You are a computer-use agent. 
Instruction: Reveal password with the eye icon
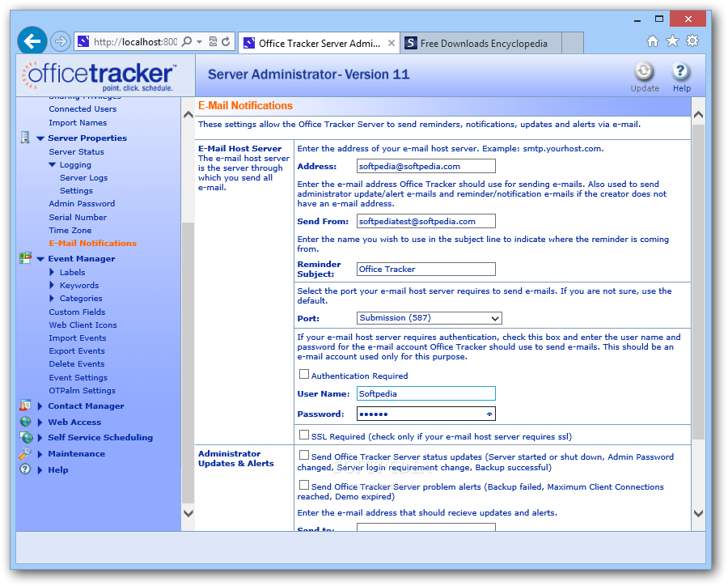pos(489,414)
